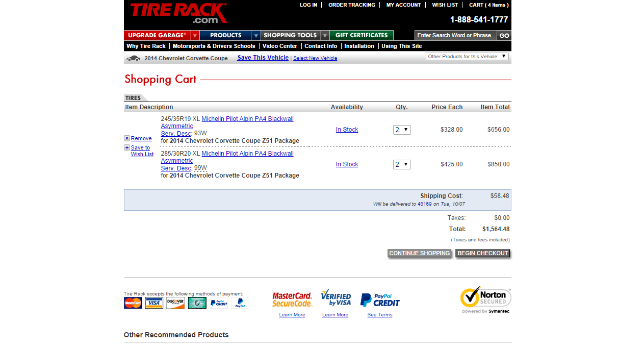The width and height of the screenshot is (644, 348).
Task: Click the $1,564.48 total amount
Action: point(496,229)
